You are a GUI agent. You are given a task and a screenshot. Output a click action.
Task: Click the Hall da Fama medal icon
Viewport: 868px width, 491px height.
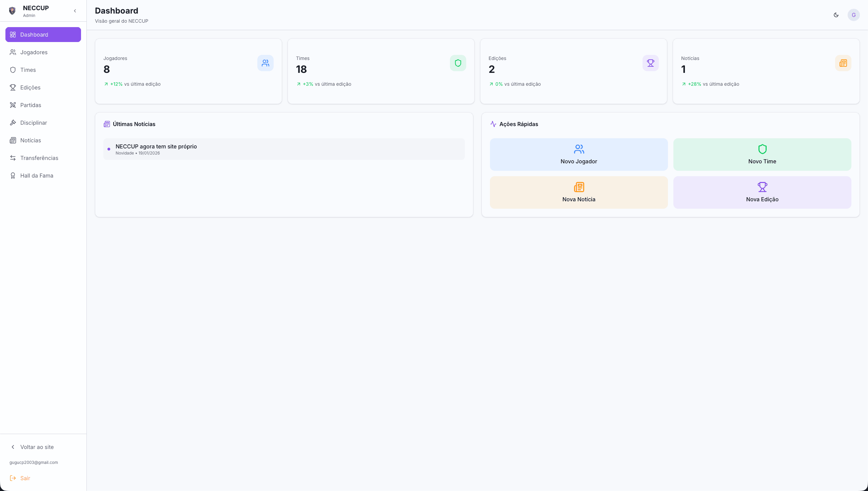pos(13,176)
